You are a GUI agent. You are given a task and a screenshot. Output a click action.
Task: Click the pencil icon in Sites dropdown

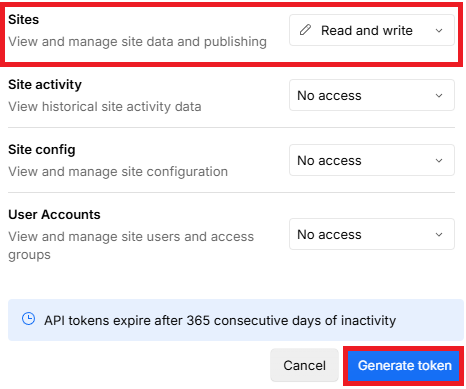coord(305,30)
